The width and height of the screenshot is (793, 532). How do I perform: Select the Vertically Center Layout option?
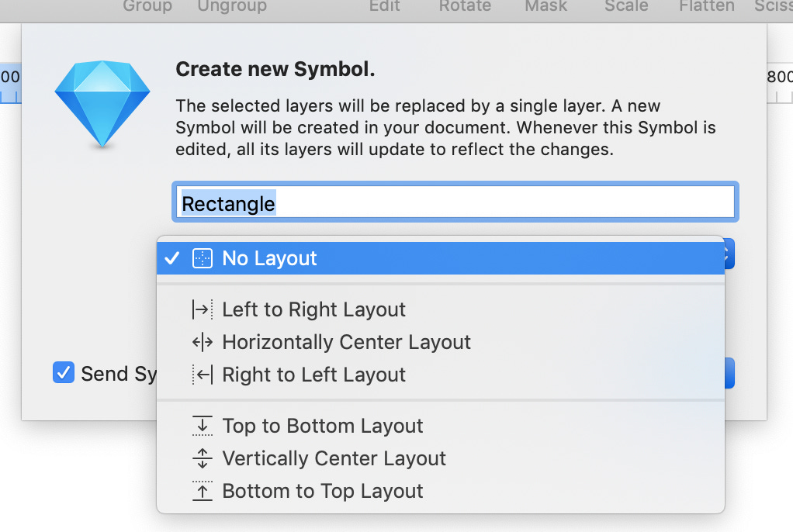click(x=334, y=458)
